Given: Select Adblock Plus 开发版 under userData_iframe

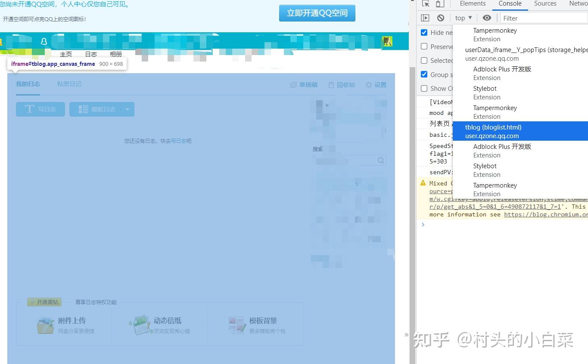Looking at the screenshot, I should click(520, 74).
